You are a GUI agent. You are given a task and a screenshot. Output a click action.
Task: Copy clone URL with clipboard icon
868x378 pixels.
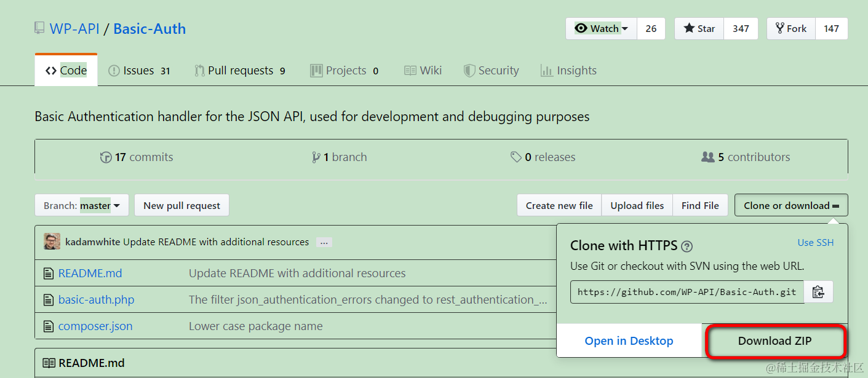point(818,292)
